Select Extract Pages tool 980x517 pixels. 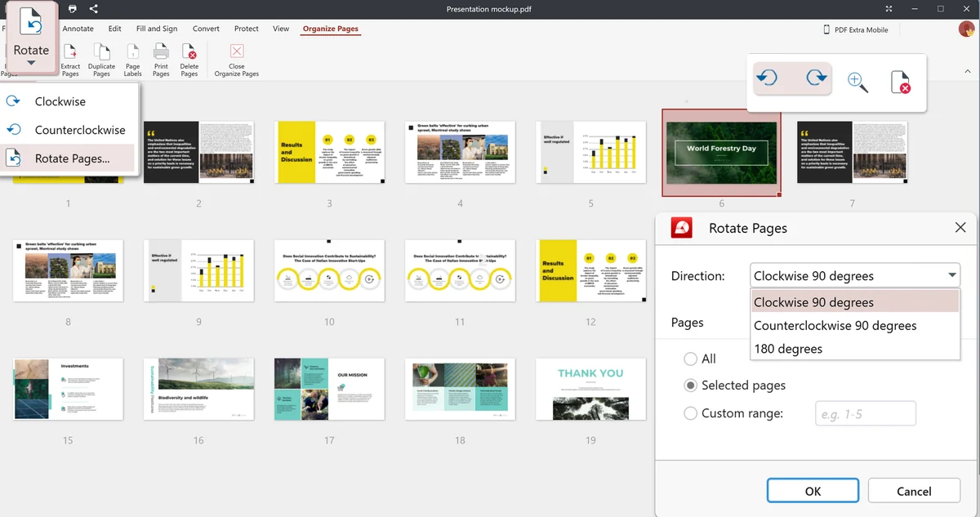tap(70, 61)
